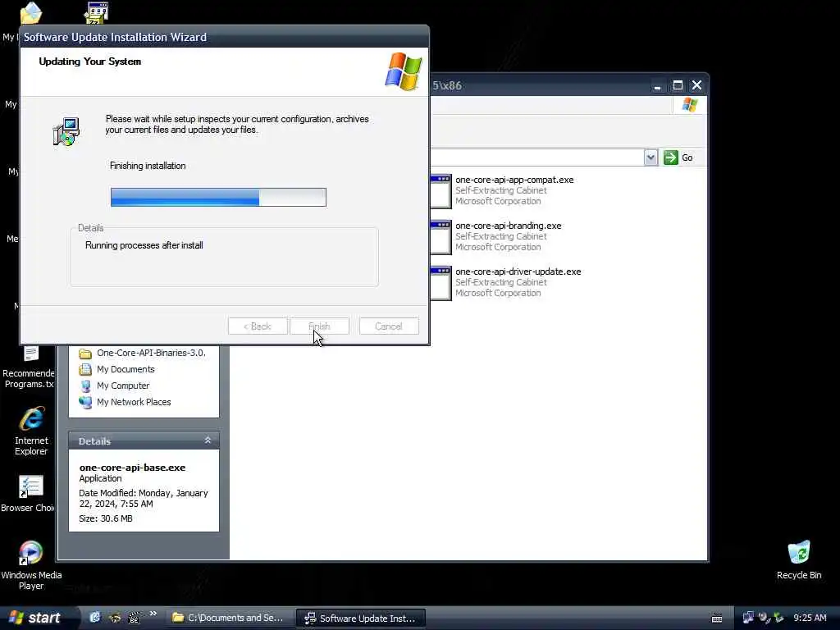Click the on-screen keyboard icon in the taskbar
Viewport: 840px width, 630px height.
pyautogui.click(x=717, y=619)
